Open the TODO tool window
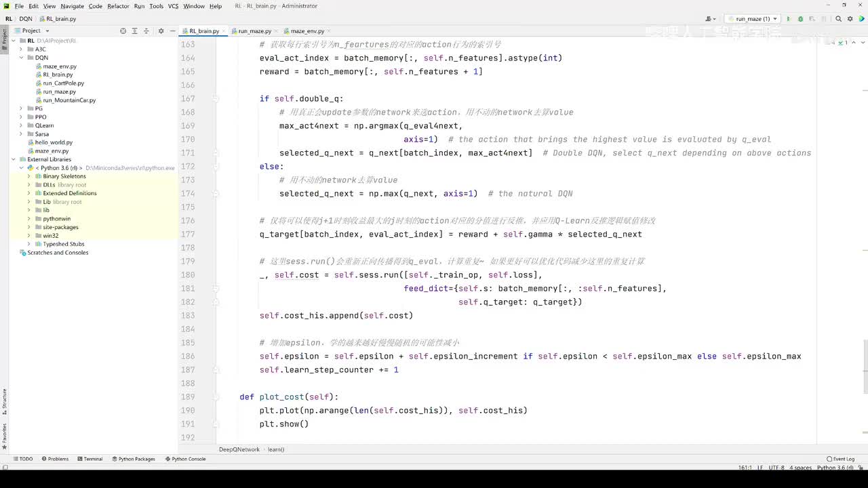Image resolution: width=868 pixels, height=488 pixels. (x=23, y=459)
